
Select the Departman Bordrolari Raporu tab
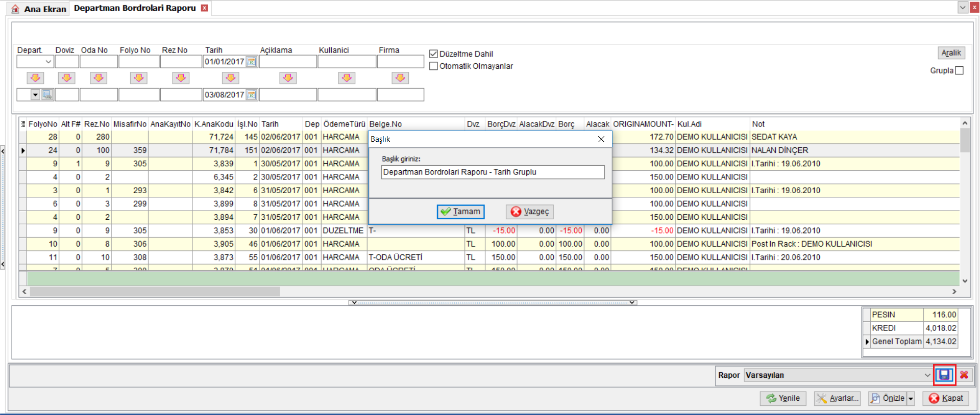[x=135, y=8]
